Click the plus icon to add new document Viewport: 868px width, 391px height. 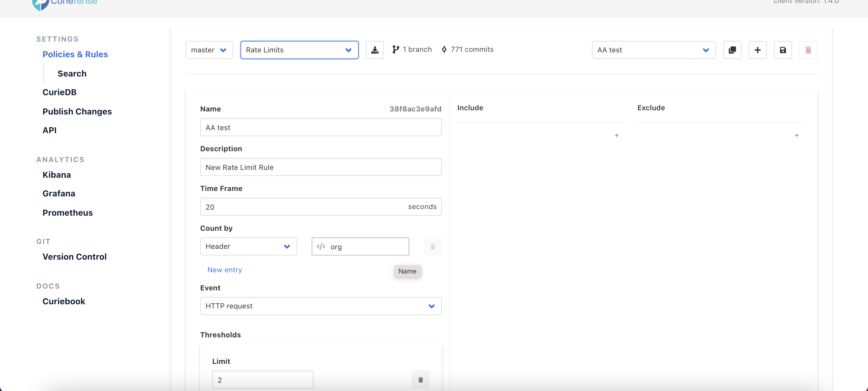point(757,50)
